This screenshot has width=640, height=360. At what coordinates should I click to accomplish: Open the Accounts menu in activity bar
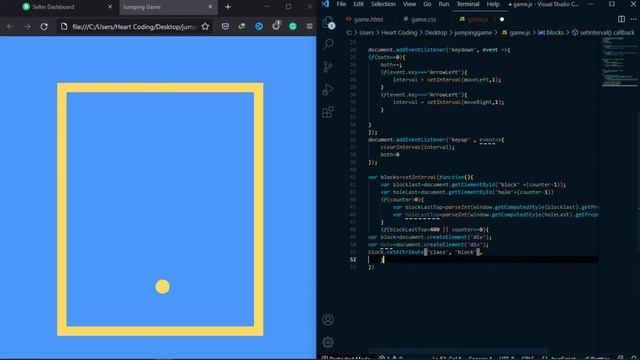click(x=328, y=320)
